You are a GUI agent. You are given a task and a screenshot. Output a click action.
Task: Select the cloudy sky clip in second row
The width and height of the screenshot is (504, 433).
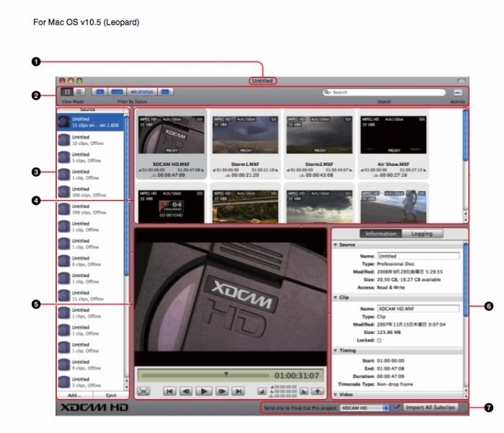click(x=319, y=206)
